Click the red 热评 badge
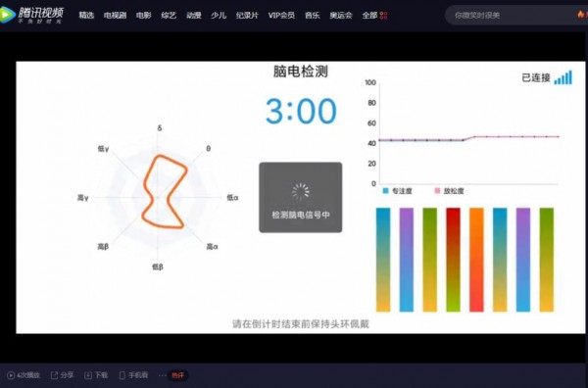 (178, 375)
